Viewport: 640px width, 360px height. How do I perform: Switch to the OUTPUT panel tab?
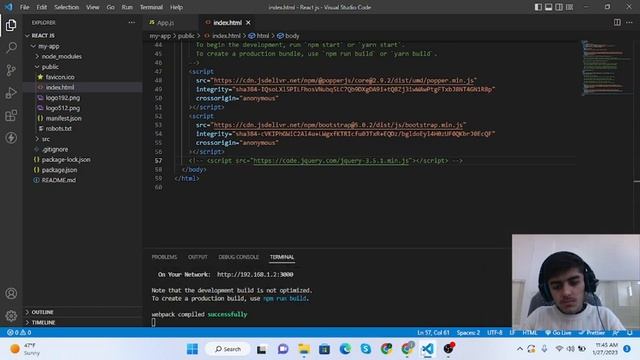tap(198, 257)
